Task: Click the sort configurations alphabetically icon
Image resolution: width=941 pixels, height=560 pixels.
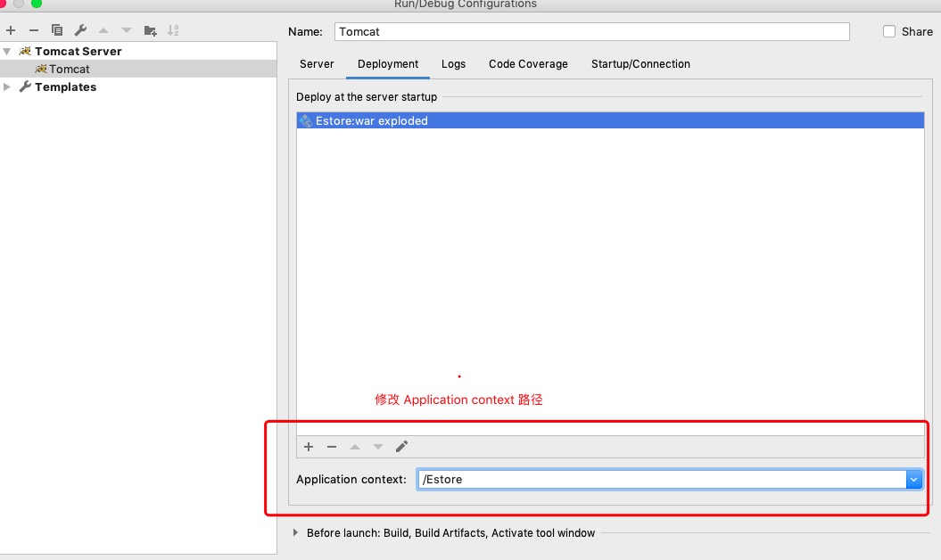Action: point(173,30)
